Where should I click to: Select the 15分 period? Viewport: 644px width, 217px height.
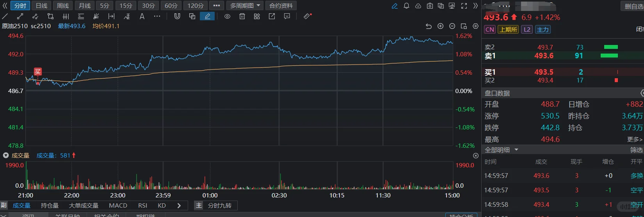(126, 6)
